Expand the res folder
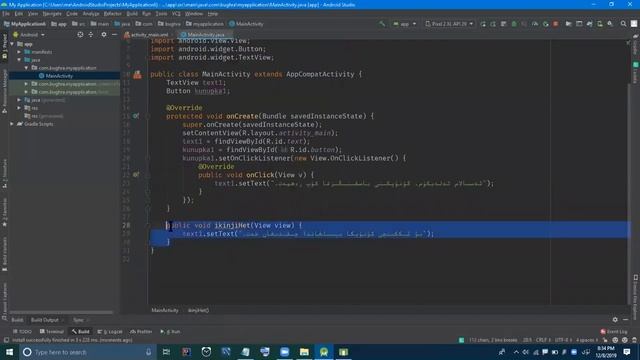640x360 pixels. (19, 108)
